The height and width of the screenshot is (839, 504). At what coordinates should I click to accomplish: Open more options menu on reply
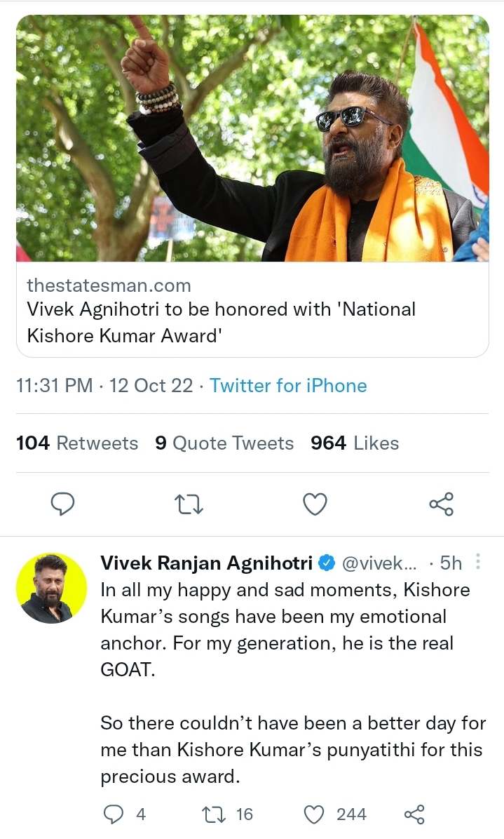(478, 562)
